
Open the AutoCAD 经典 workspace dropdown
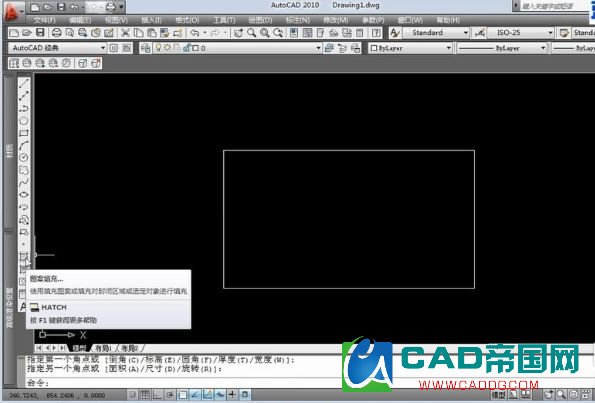pyautogui.click(x=57, y=48)
